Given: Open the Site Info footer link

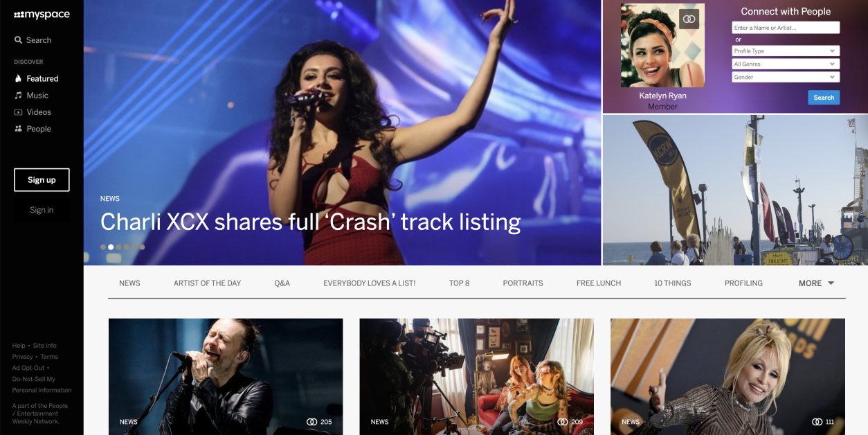Looking at the screenshot, I should pos(45,346).
